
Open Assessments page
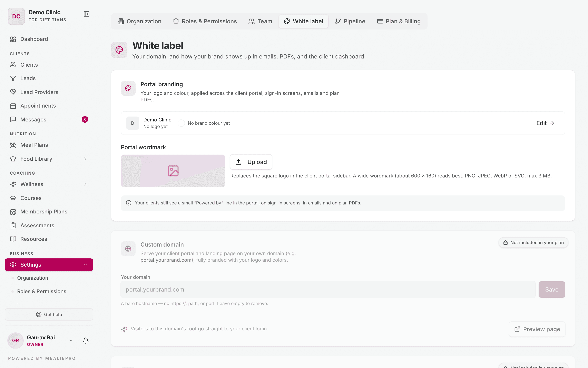(49, 225)
